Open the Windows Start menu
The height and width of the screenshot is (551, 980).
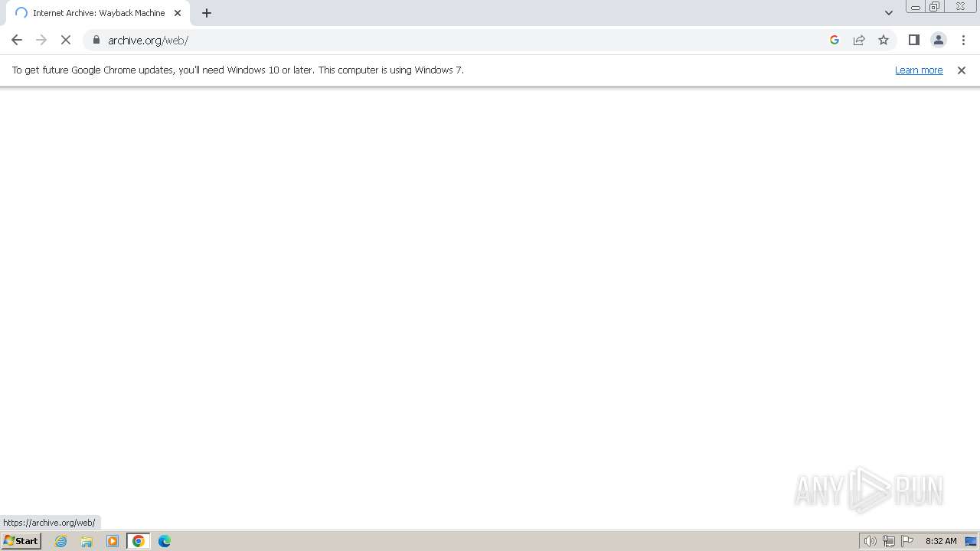[x=21, y=541]
